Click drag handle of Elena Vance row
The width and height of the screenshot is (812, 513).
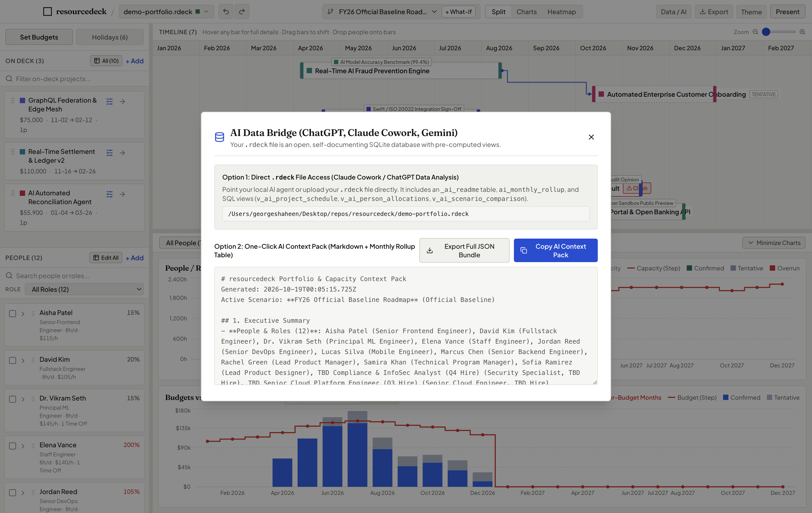pyautogui.click(x=33, y=446)
